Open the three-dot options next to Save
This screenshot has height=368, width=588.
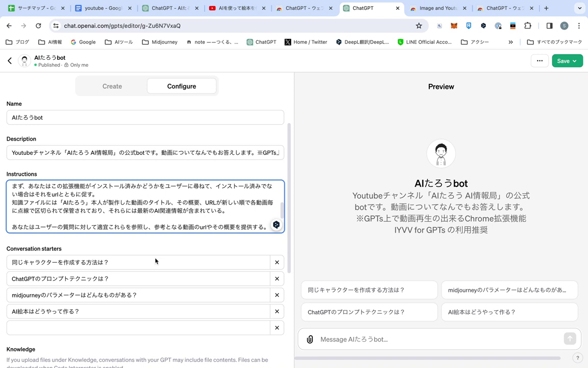[540, 61]
